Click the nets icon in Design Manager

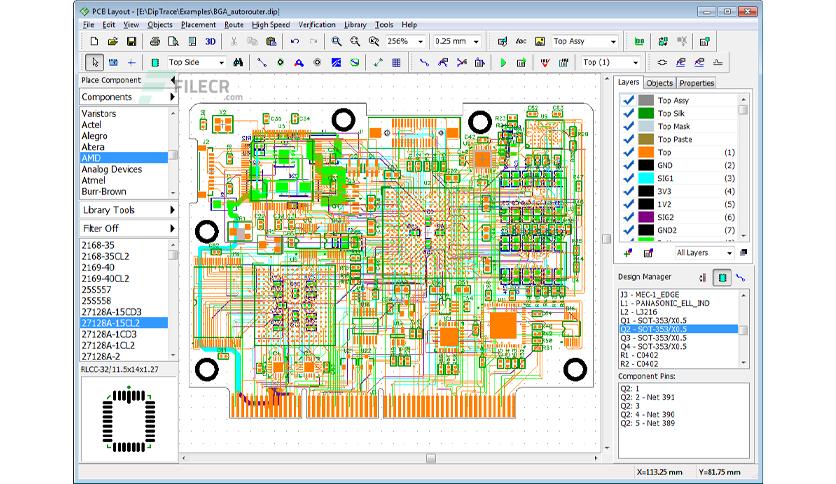click(x=741, y=277)
